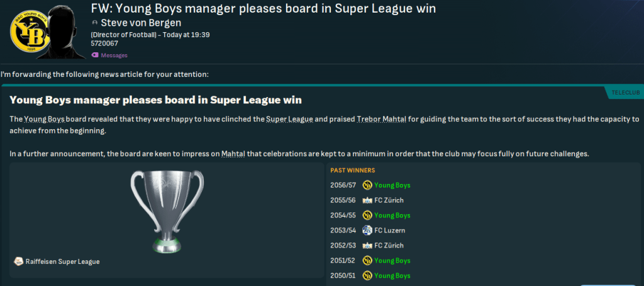This screenshot has height=286, width=644.
Task: Click the purple Messages tag icon
Action: [94, 55]
